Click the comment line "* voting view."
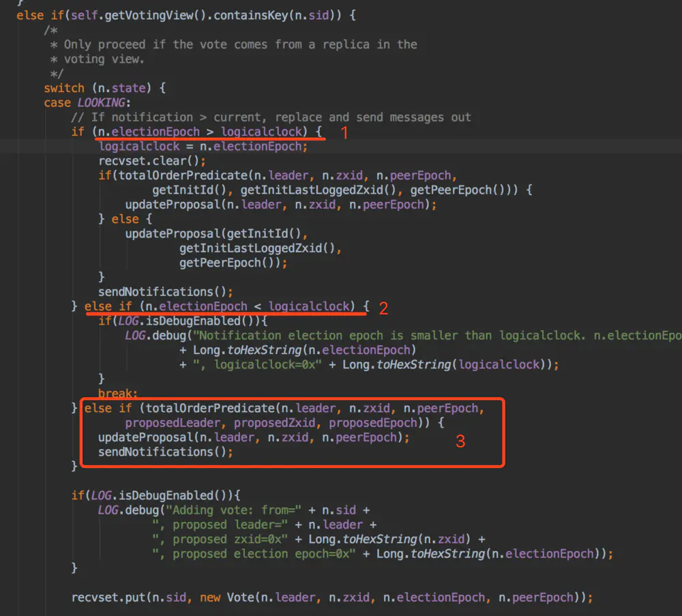This screenshot has width=682, height=616. point(97,59)
